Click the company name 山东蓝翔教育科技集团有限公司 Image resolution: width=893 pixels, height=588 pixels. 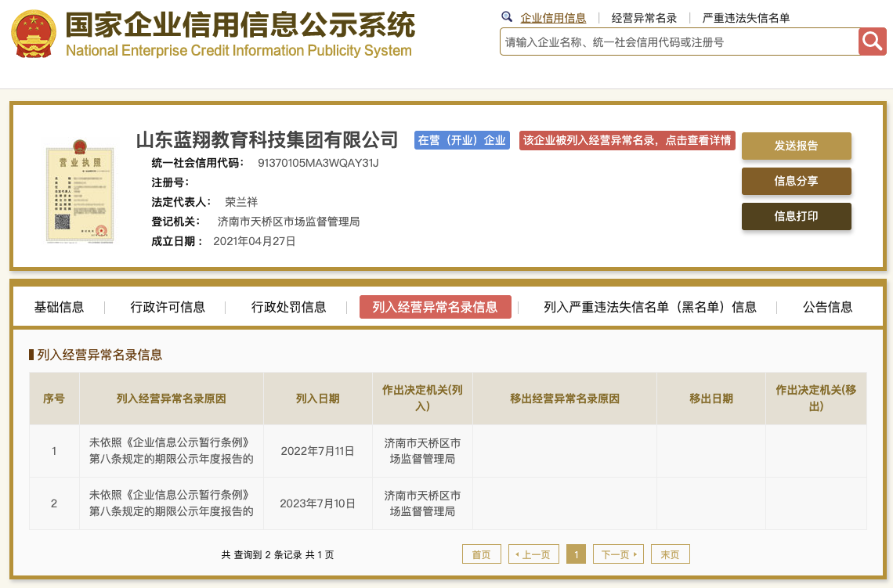pyautogui.click(x=266, y=140)
